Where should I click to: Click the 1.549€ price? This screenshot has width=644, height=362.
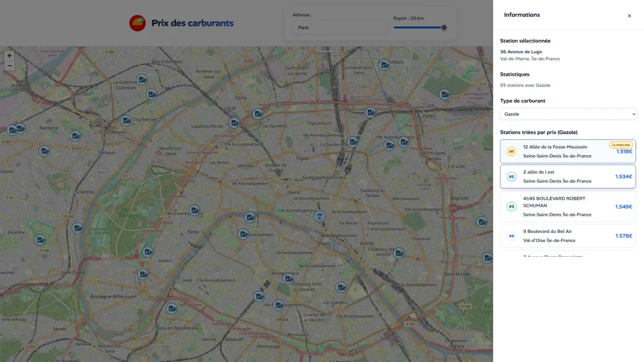coord(624,207)
